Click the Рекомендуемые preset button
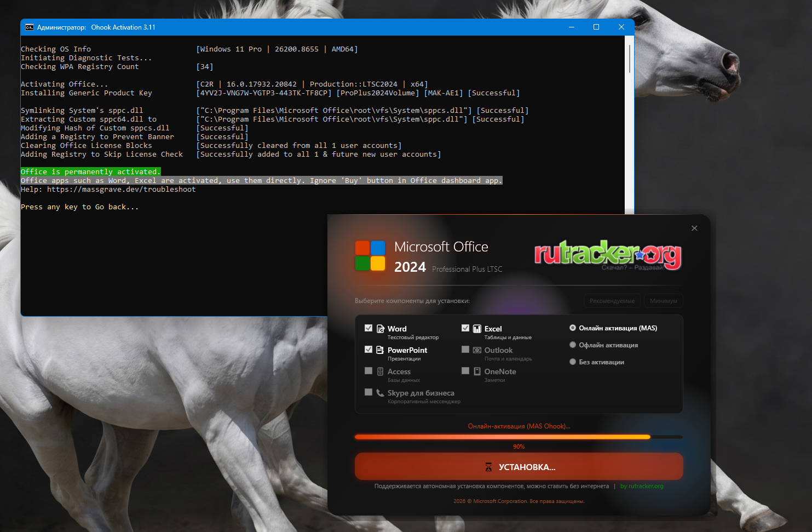Image resolution: width=812 pixels, height=532 pixels. [612, 301]
